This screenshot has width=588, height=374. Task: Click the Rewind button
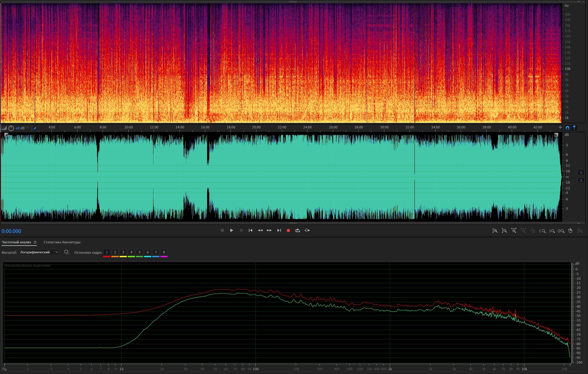point(260,230)
